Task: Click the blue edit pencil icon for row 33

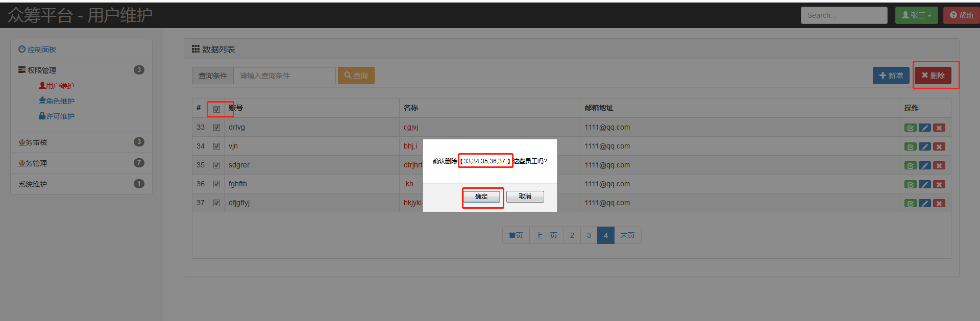Action: (924, 128)
